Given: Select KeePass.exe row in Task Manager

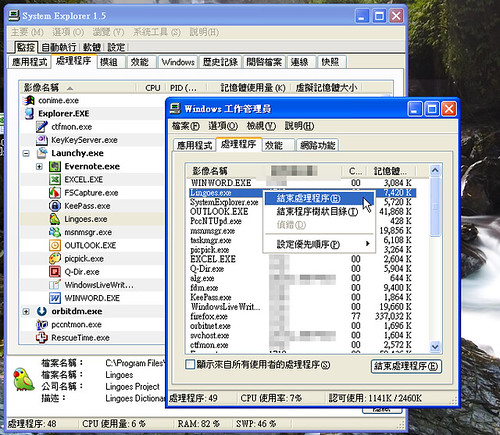Looking at the screenshot, I should click(x=301, y=297).
